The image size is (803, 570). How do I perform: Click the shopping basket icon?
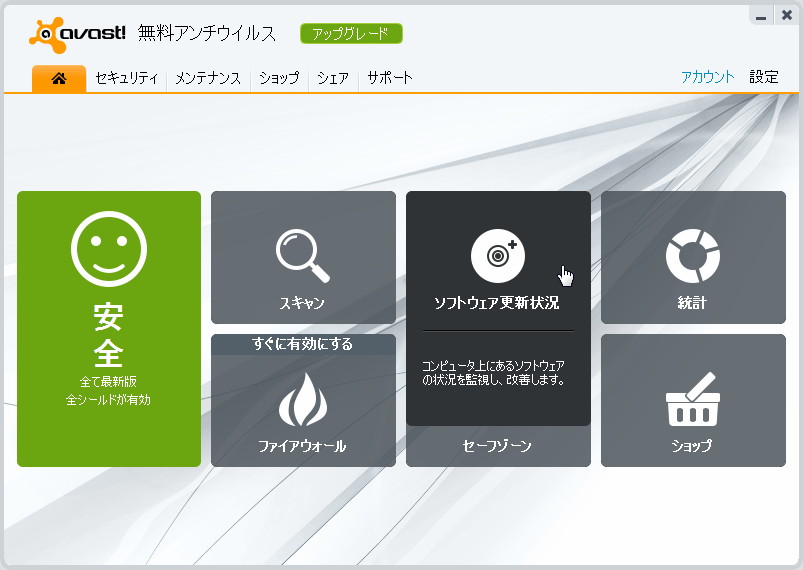point(693,399)
